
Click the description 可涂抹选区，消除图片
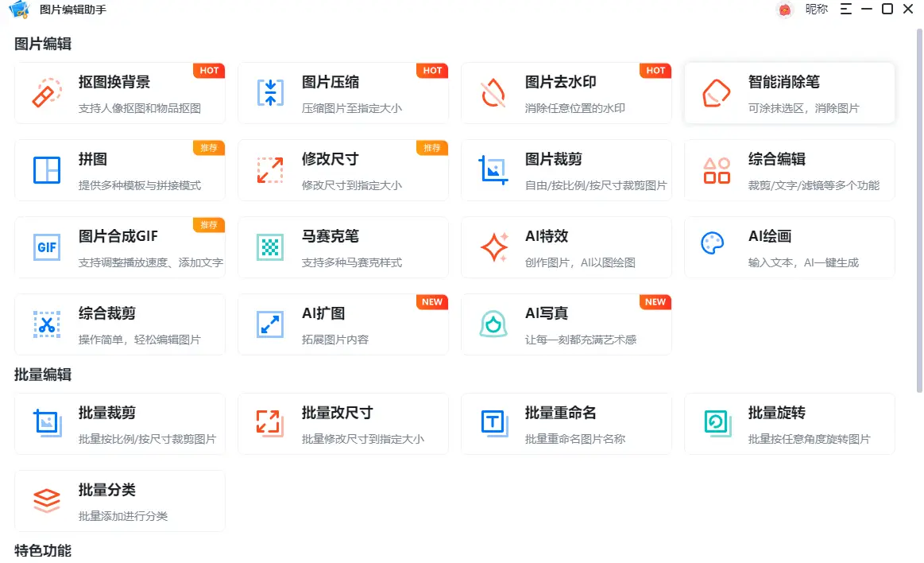point(804,108)
